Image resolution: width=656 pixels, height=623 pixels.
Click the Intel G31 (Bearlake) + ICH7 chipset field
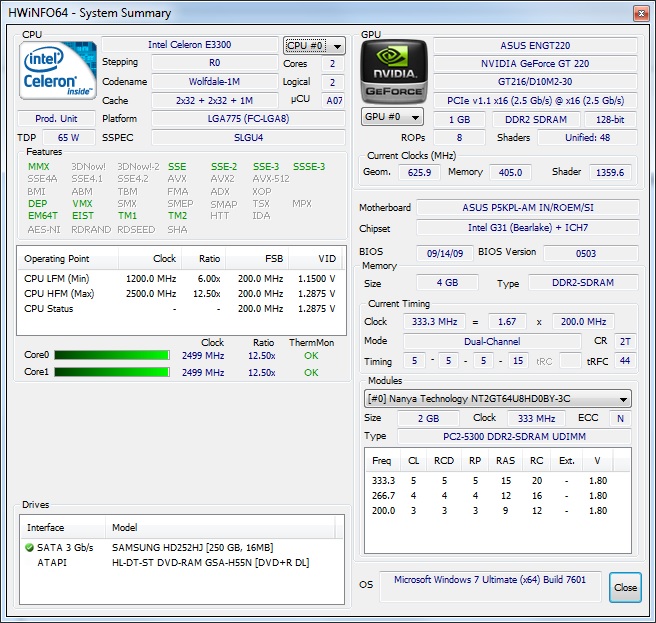(528, 228)
